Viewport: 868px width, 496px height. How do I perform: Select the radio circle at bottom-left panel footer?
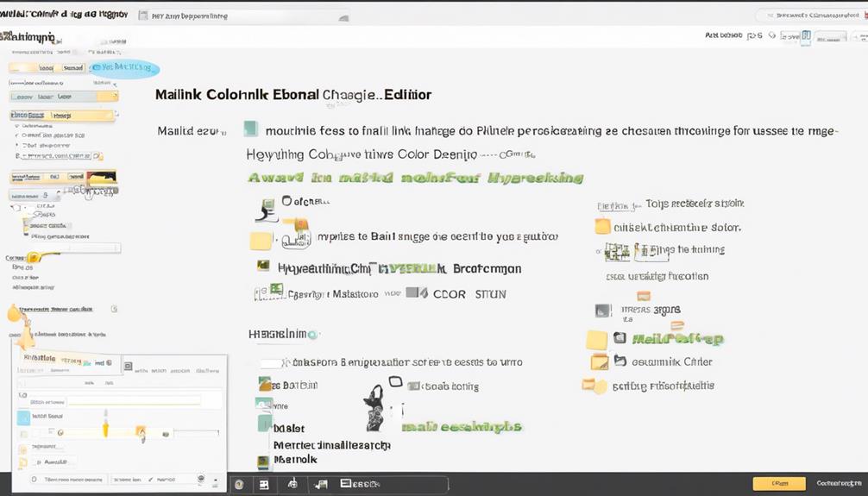34,479
